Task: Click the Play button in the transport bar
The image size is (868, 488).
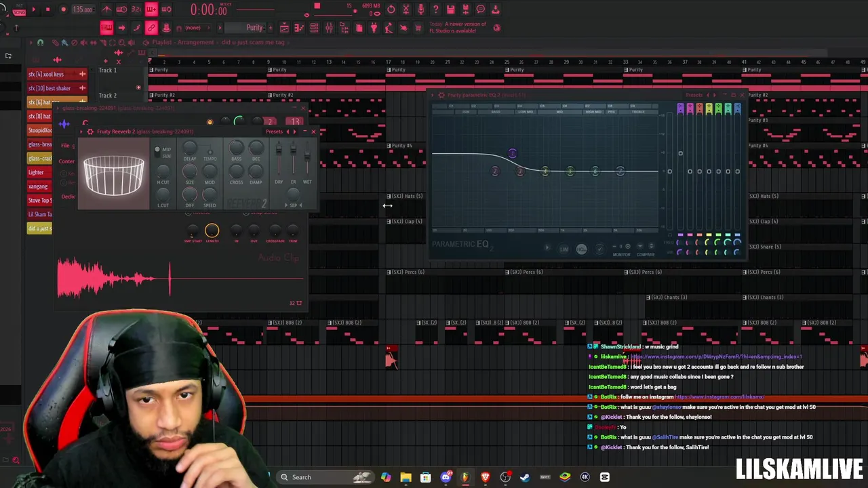Action: (33, 9)
